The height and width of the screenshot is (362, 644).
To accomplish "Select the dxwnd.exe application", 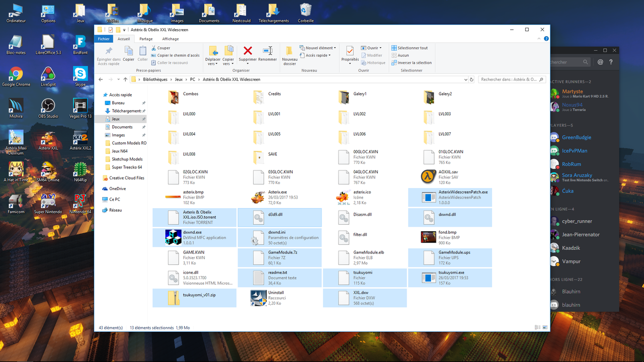I will 195,237.
